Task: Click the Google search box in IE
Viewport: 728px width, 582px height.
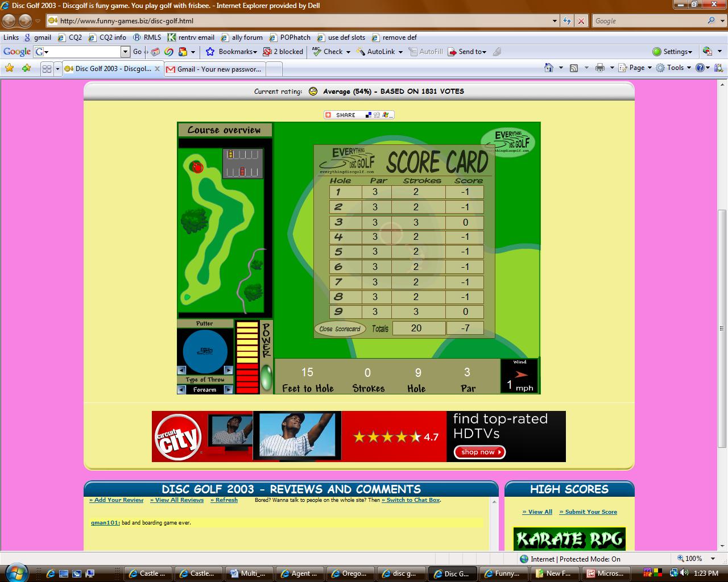Action: coord(648,21)
